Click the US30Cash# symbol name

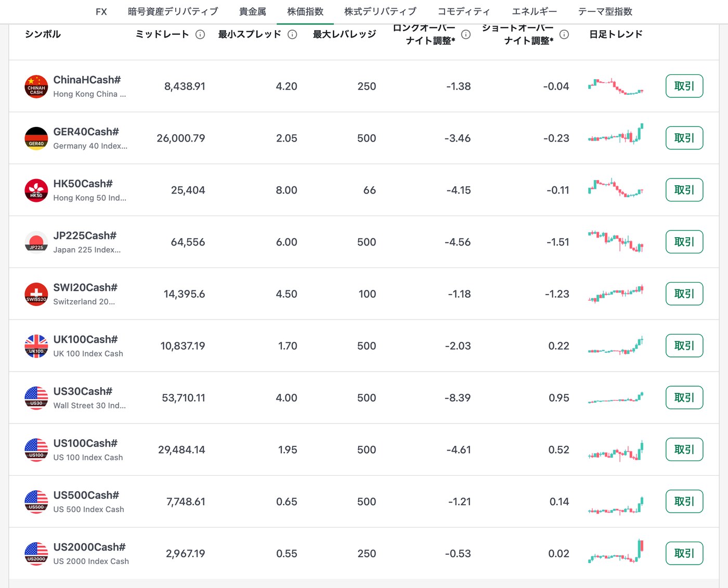[83, 391]
